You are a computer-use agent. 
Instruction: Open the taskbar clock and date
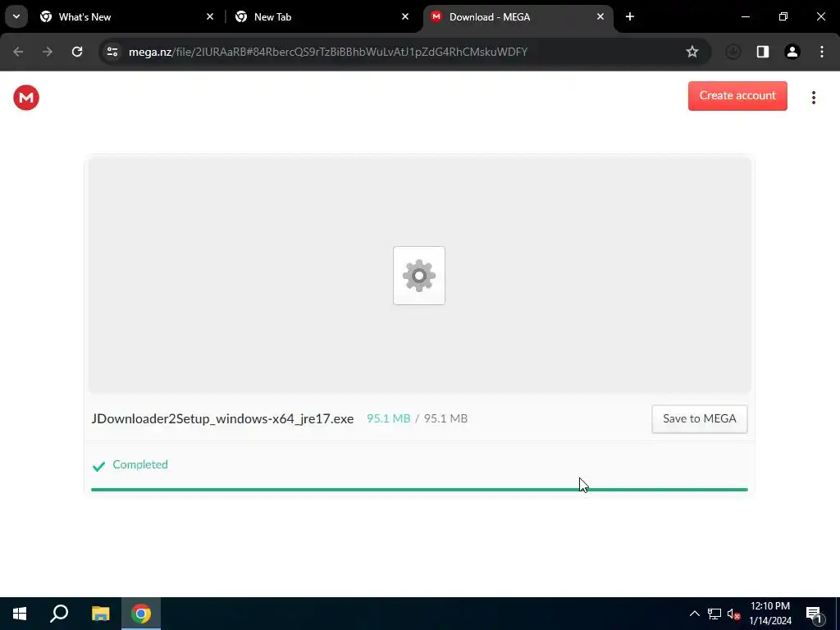(x=770, y=614)
